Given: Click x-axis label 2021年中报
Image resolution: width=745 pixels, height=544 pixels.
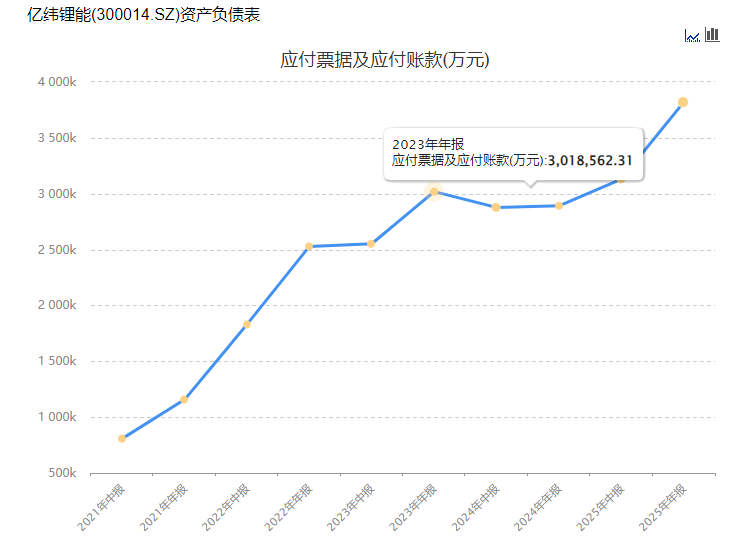Looking at the screenshot, I should [x=101, y=507].
